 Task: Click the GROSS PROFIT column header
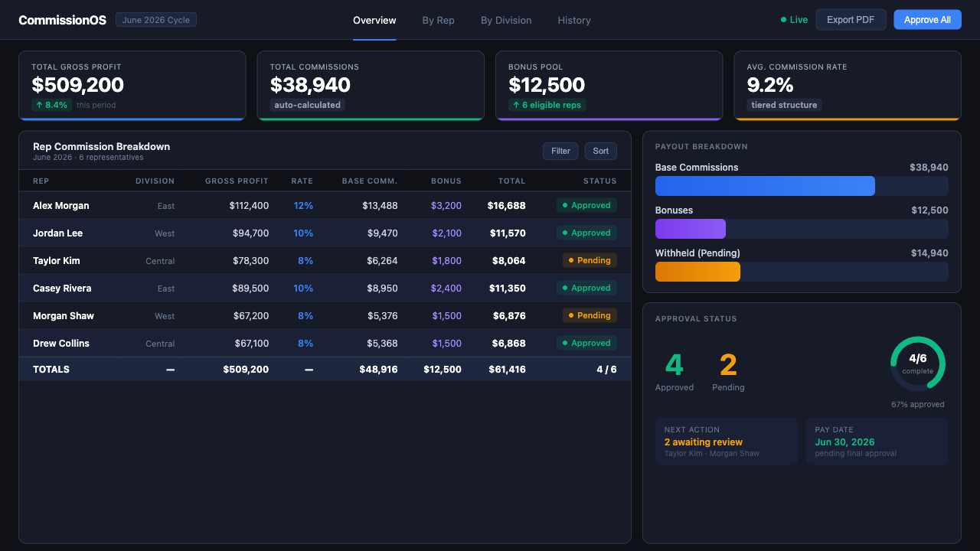(237, 181)
